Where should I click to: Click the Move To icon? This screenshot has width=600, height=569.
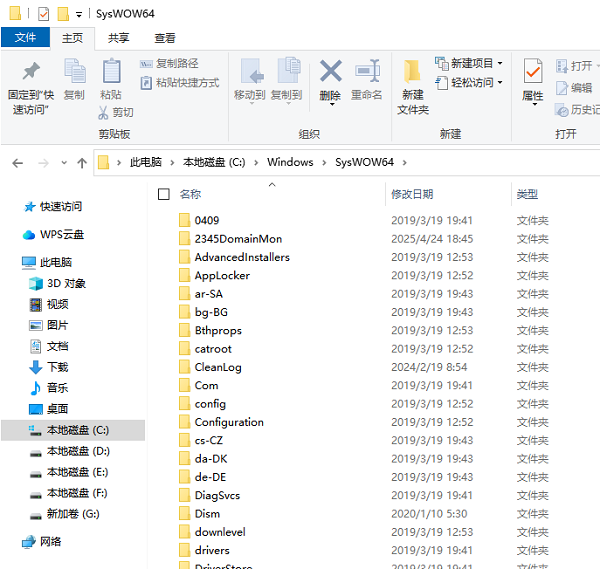pos(252,71)
